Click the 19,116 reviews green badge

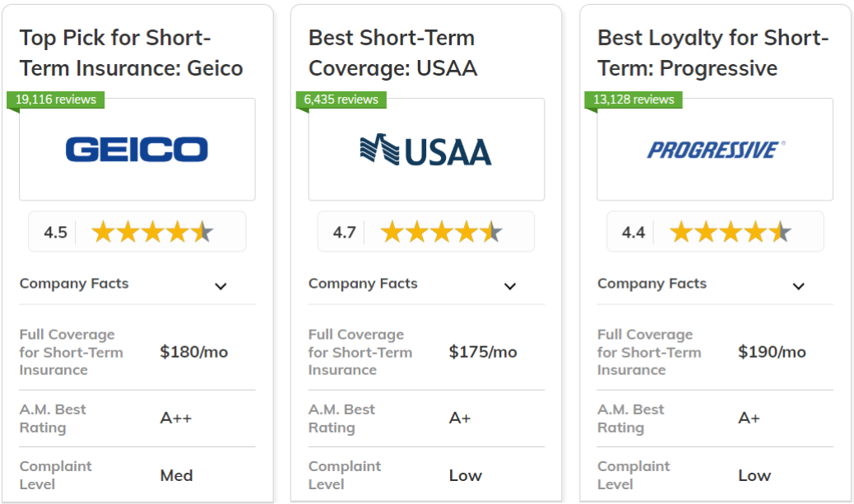(x=56, y=99)
